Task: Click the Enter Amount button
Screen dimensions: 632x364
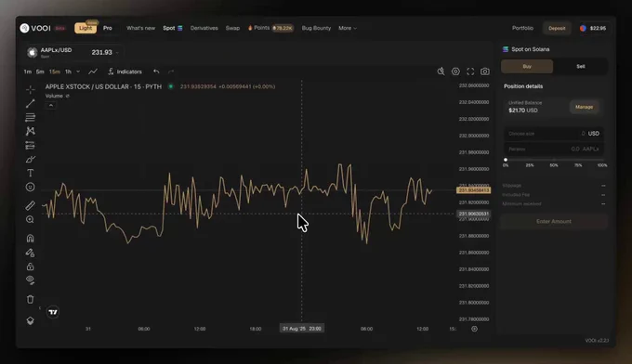Action: (554, 221)
